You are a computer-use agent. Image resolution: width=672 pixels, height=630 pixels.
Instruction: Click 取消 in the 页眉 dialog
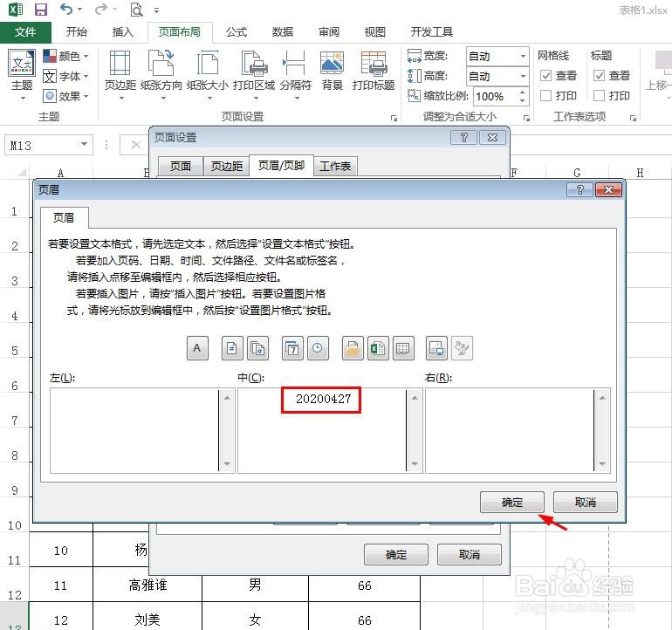(586, 503)
